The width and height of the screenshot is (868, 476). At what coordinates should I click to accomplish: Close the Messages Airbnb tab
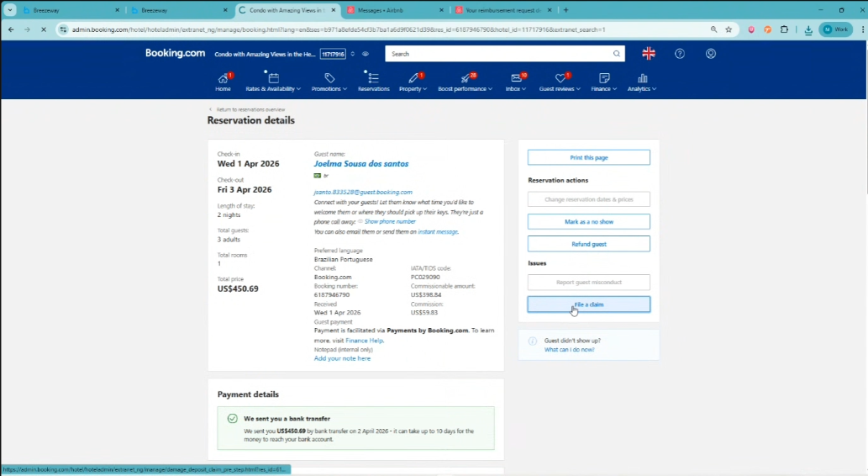(x=441, y=10)
